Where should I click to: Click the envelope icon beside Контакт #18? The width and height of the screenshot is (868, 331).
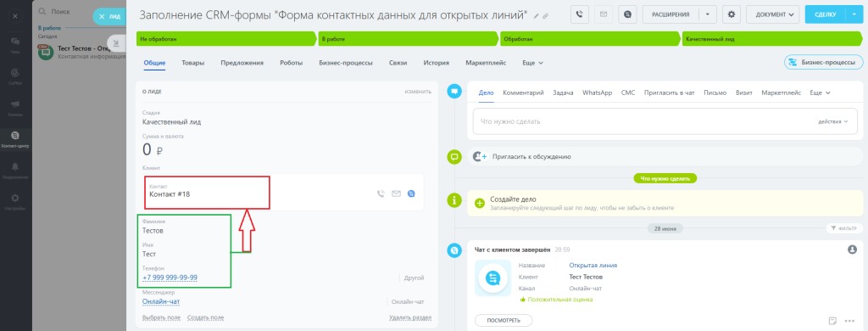[x=396, y=194]
